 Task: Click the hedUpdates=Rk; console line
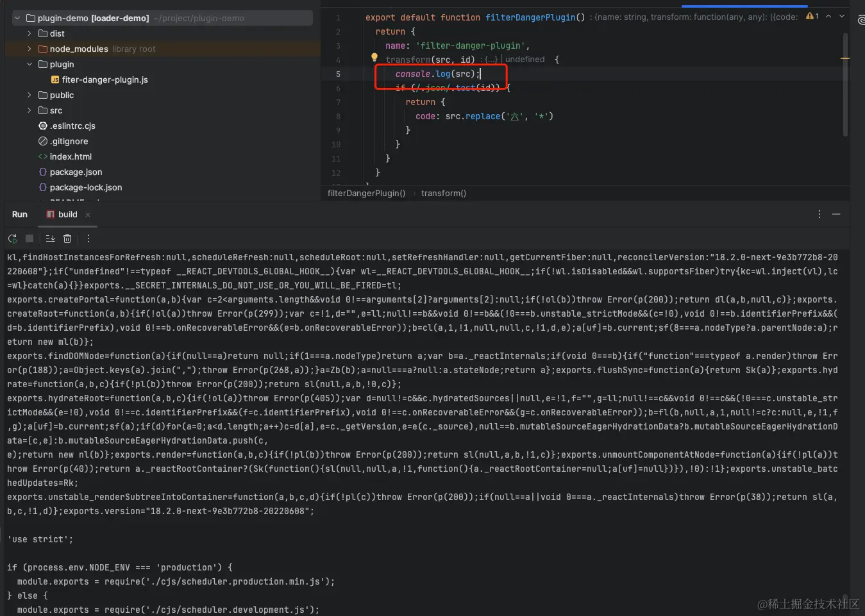tap(42, 483)
